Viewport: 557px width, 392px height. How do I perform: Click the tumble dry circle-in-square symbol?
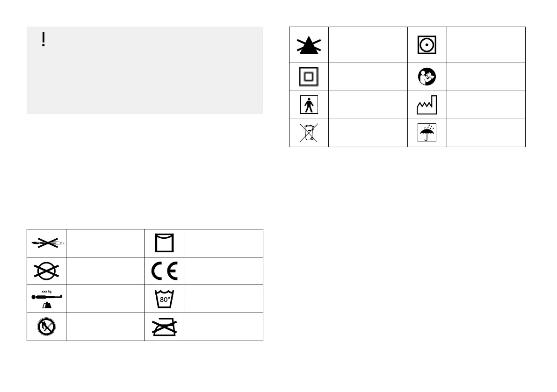427,45
